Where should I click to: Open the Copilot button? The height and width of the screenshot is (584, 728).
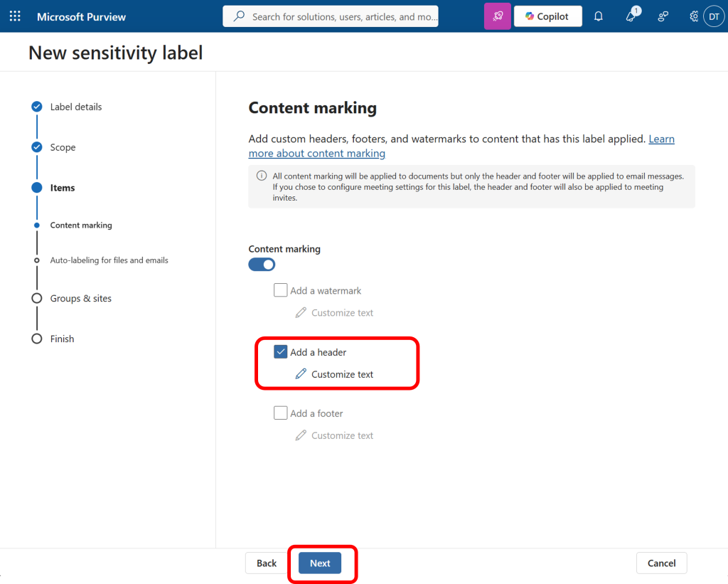coord(547,16)
